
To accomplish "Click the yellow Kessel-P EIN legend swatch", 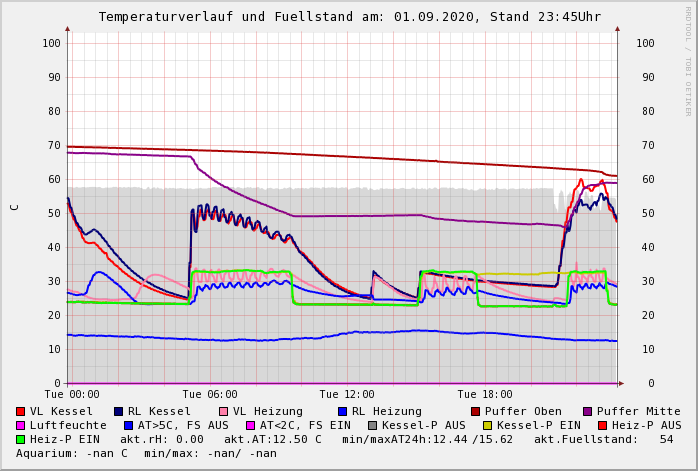I will coord(488,425).
